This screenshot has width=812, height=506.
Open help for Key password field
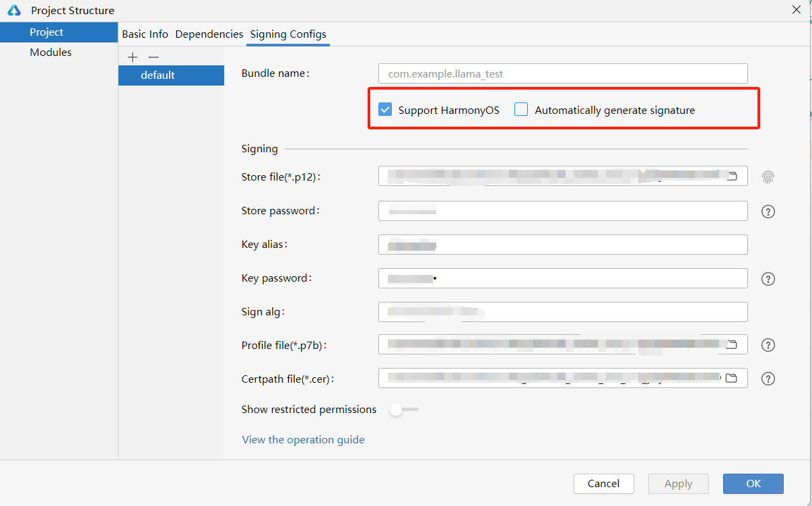point(768,279)
